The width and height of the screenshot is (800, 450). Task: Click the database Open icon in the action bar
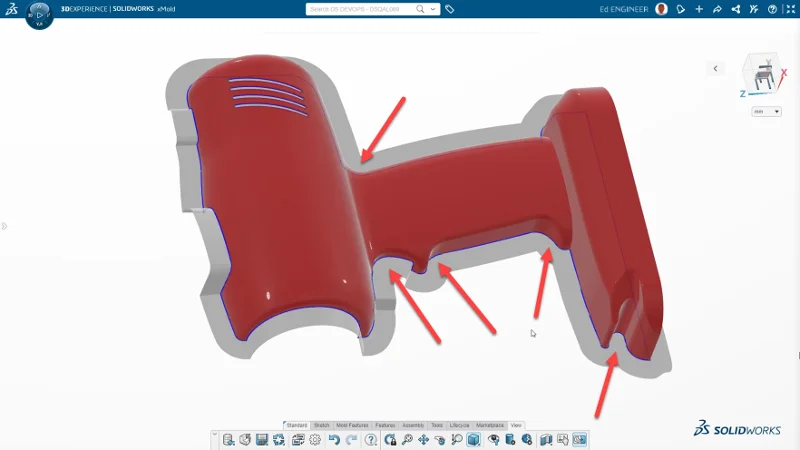229,440
